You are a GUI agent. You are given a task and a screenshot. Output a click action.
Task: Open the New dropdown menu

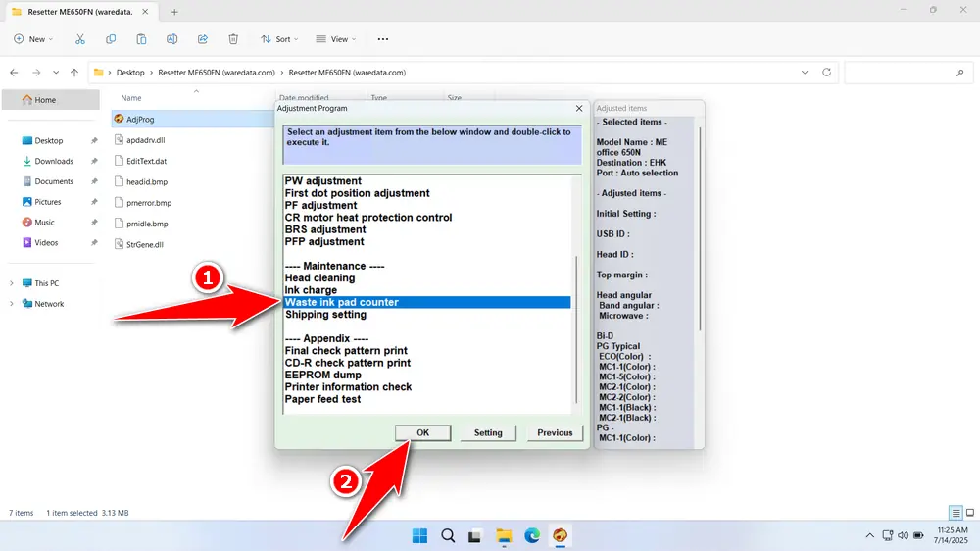point(33,39)
